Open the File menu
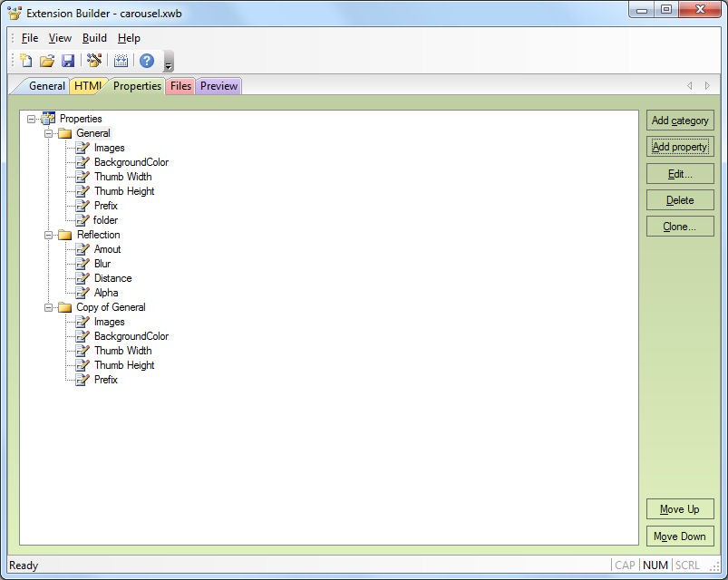Viewport: 728px width, 580px height. tap(30, 38)
